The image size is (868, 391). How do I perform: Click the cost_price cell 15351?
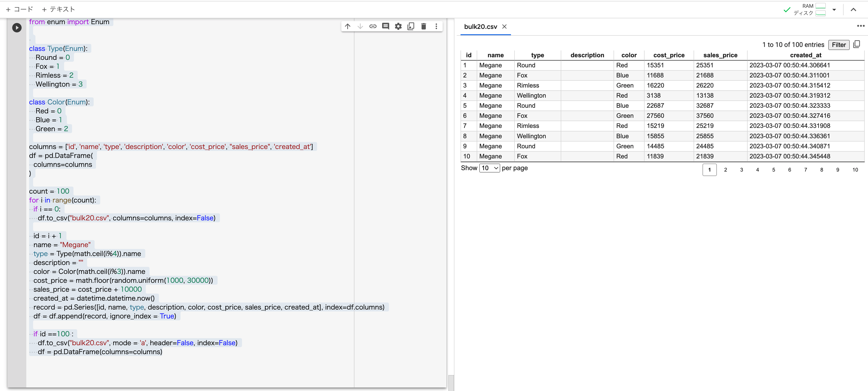(669, 65)
